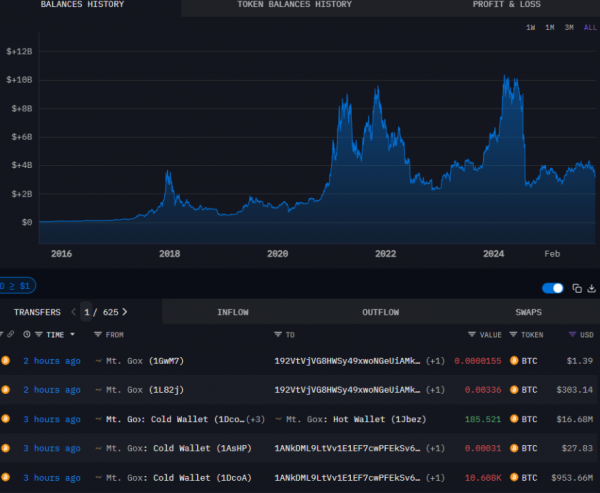Toggle the blue switch above the transfers table
The height and width of the screenshot is (493, 600).
point(552,289)
